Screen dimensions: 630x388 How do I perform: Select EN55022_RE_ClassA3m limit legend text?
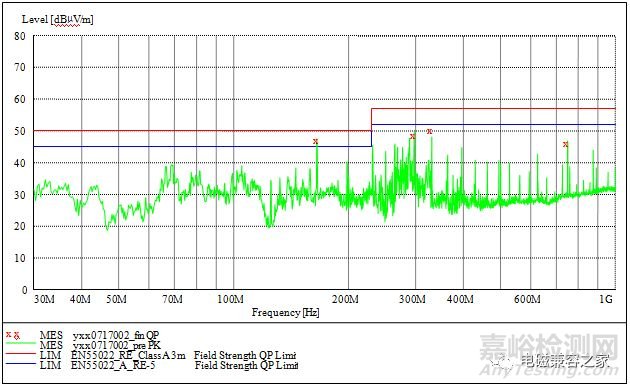click(129, 355)
